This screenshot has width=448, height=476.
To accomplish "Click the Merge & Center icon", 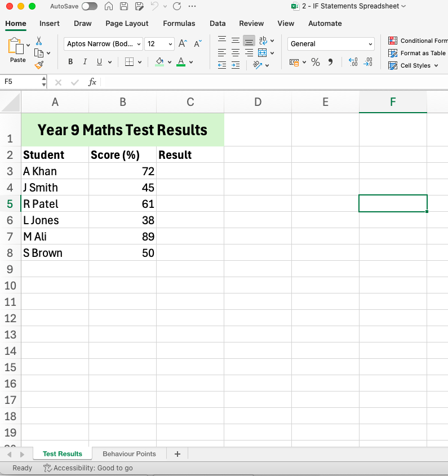I will [262, 53].
